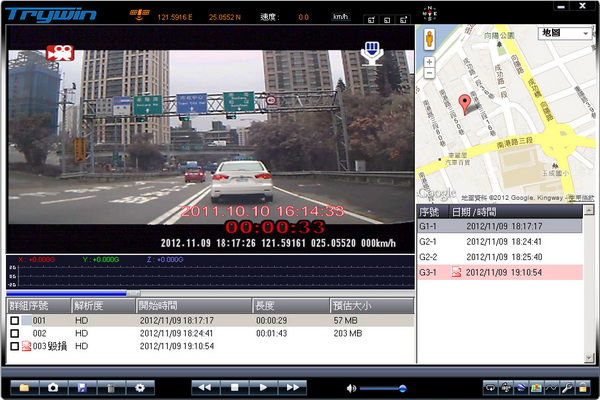The height and width of the screenshot is (400, 600).
Task: Tick checkbox for recording 002
Action: pyautogui.click(x=14, y=333)
